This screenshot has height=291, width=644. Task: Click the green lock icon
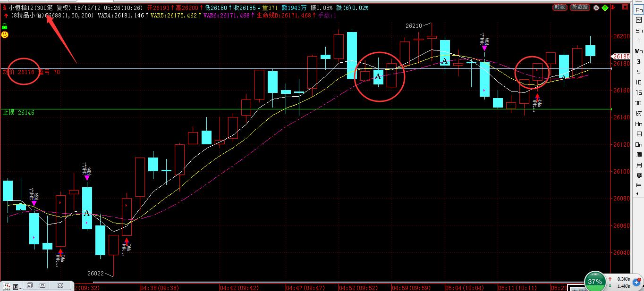5,26
